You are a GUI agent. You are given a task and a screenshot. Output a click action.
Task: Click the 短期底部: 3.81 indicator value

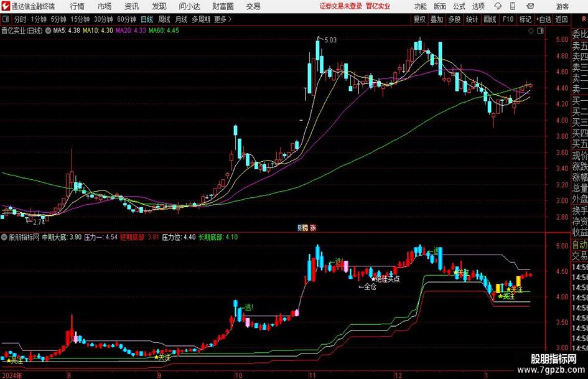pos(140,237)
